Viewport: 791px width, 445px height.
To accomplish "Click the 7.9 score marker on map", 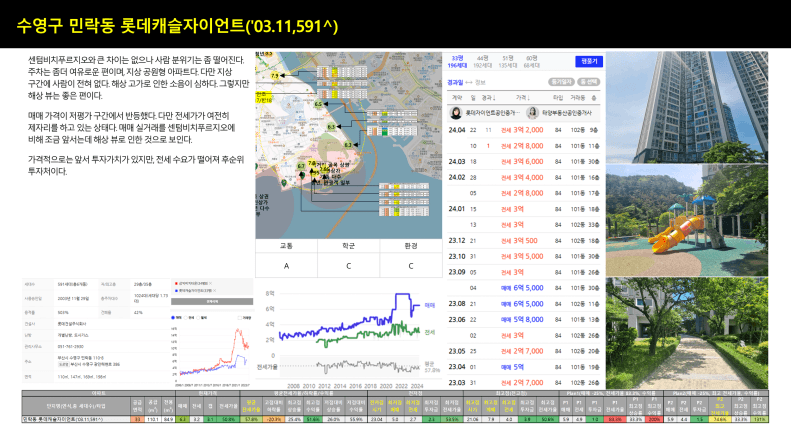I will pyautogui.click(x=275, y=75).
